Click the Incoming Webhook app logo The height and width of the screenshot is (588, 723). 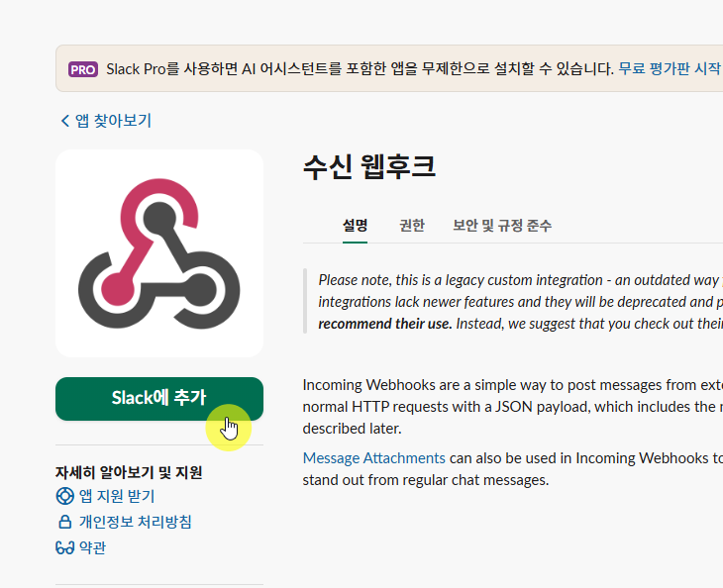click(x=159, y=253)
